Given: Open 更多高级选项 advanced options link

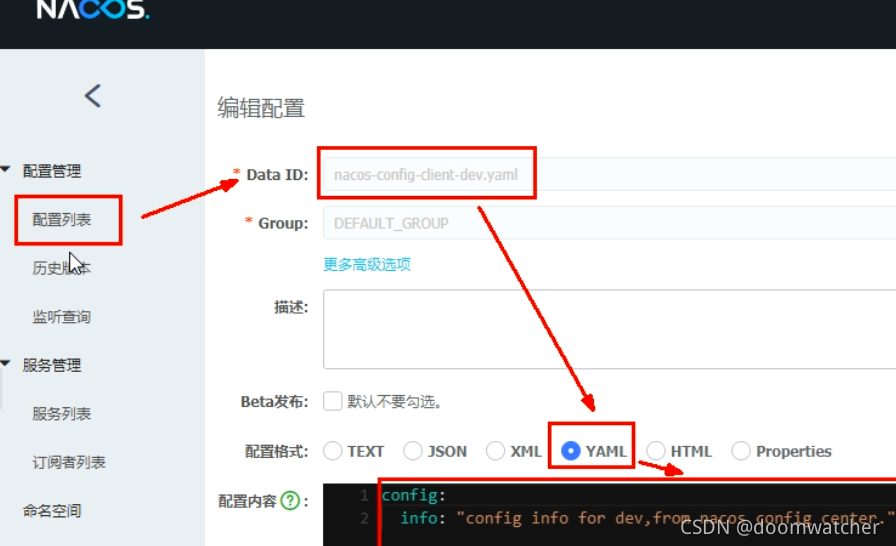Looking at the screenshot, I should [x=367, y=264].
